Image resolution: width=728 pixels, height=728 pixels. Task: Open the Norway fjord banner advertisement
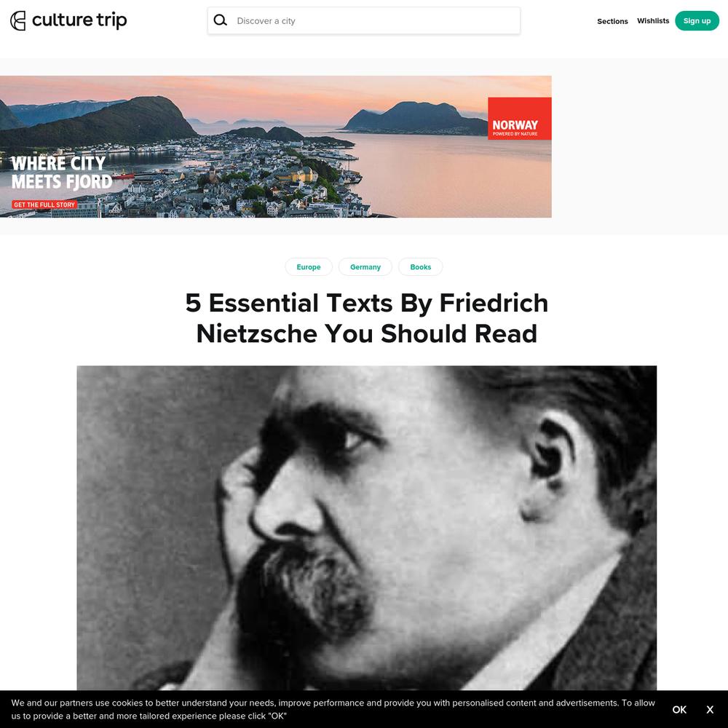pos(276,146)
